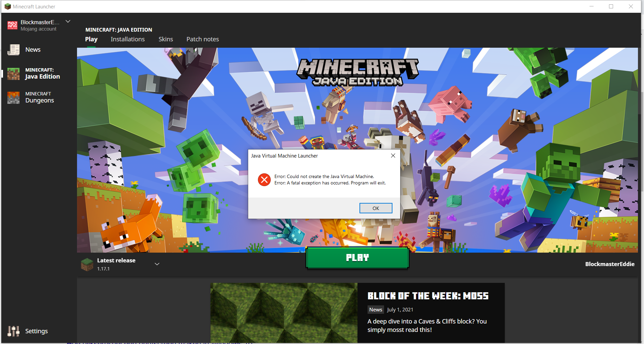The image size is (644, 344).
Task: Open the Settings menu label
Action: (x=37, y=331)
